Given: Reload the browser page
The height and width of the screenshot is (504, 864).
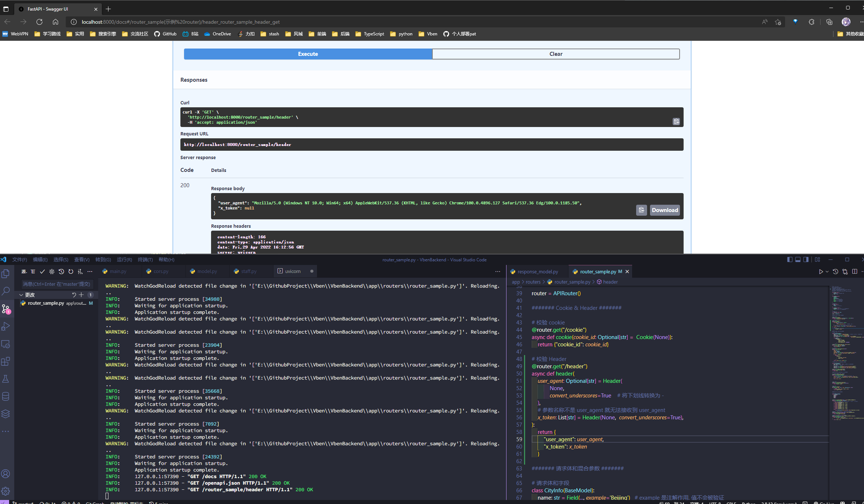Looking at the screenshot, I should [39, 22].
